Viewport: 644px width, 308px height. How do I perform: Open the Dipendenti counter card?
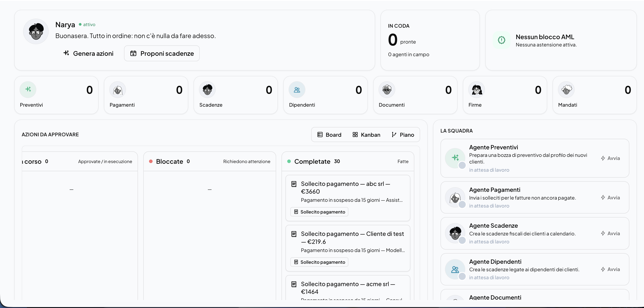pyautogui.click(x=326, y=95)
